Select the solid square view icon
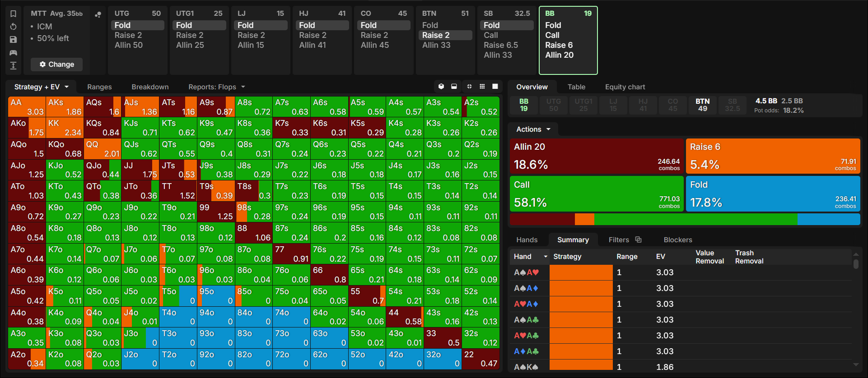The image size is (868, 378). click(495, 87)
